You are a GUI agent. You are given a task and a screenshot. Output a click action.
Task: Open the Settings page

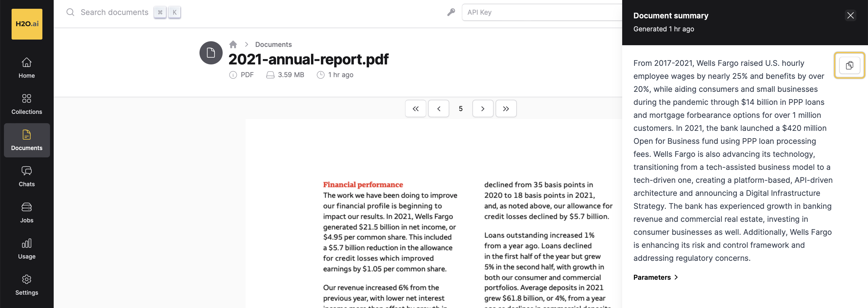click(27, 285)
